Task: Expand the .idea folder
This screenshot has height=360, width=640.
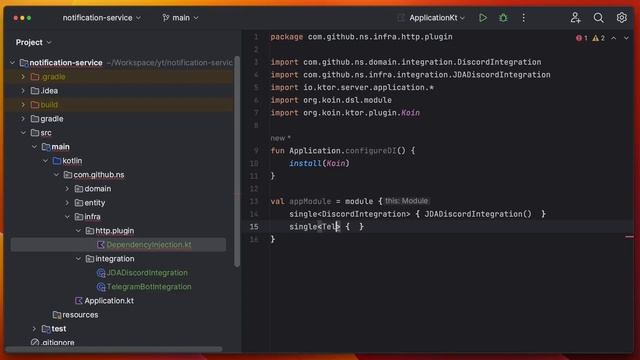Action: (x=23, y=91)
